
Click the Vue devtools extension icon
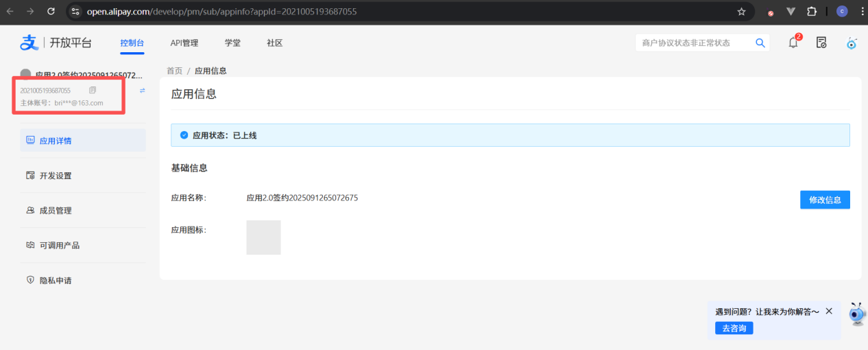click(x=791, y=12)
